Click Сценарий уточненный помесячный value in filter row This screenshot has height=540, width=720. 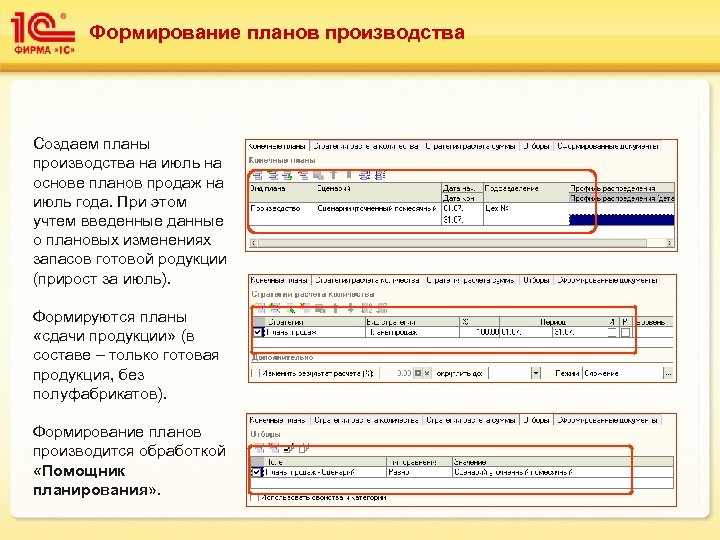[562, 472]
